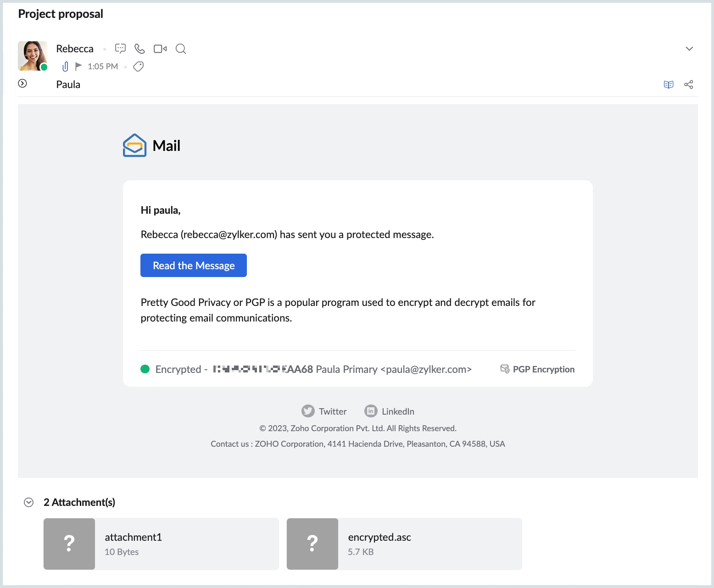Toggle the flag on this email
Screen dimensions: 714x588
78,67
